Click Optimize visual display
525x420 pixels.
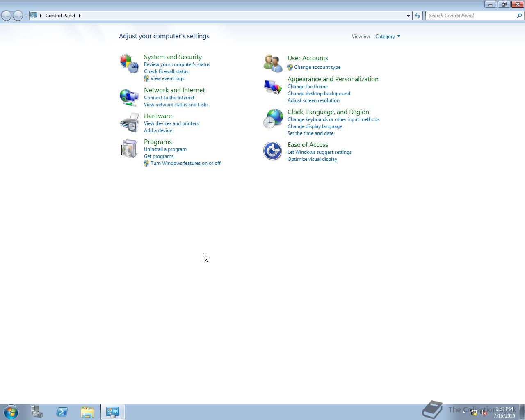312,159
